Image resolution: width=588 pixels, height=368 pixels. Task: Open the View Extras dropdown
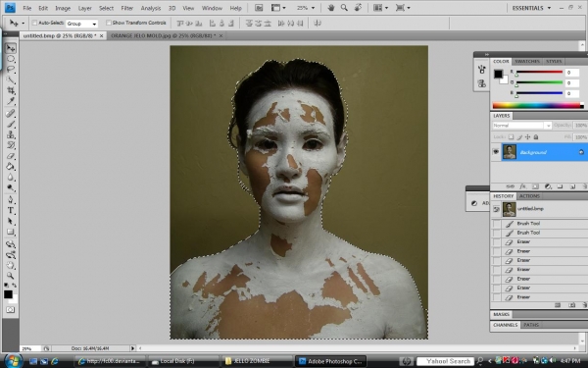click(278, 8)
